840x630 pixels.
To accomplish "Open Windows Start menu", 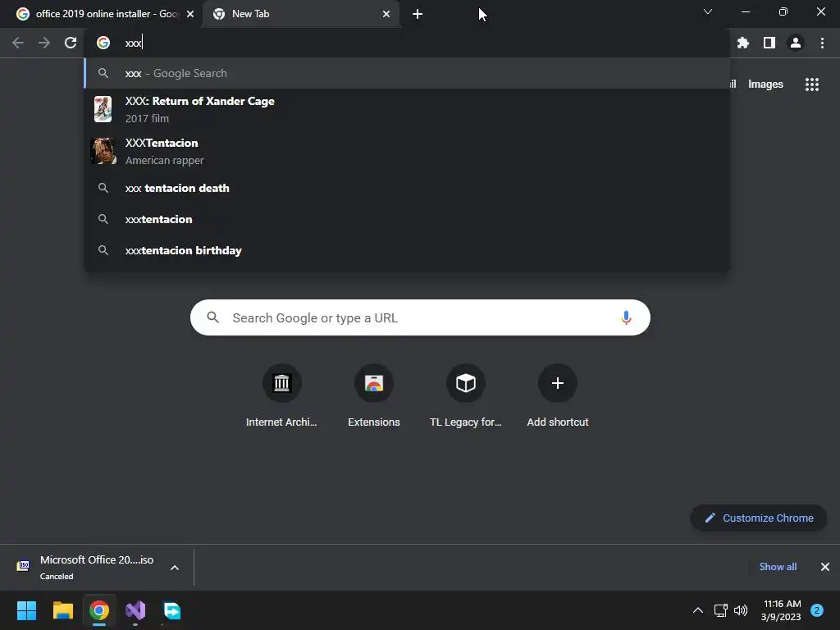I will tap(26, 610).
